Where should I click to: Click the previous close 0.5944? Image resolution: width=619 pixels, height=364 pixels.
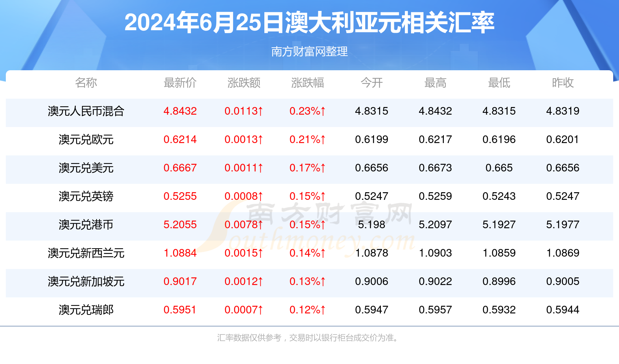click(x=563, y=310)
